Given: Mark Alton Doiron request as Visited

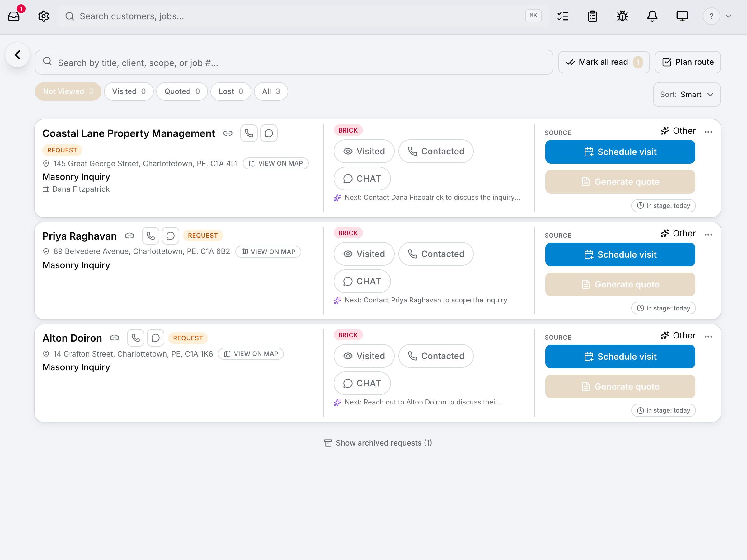Looking at the screenshot, I should coord(364,356).
